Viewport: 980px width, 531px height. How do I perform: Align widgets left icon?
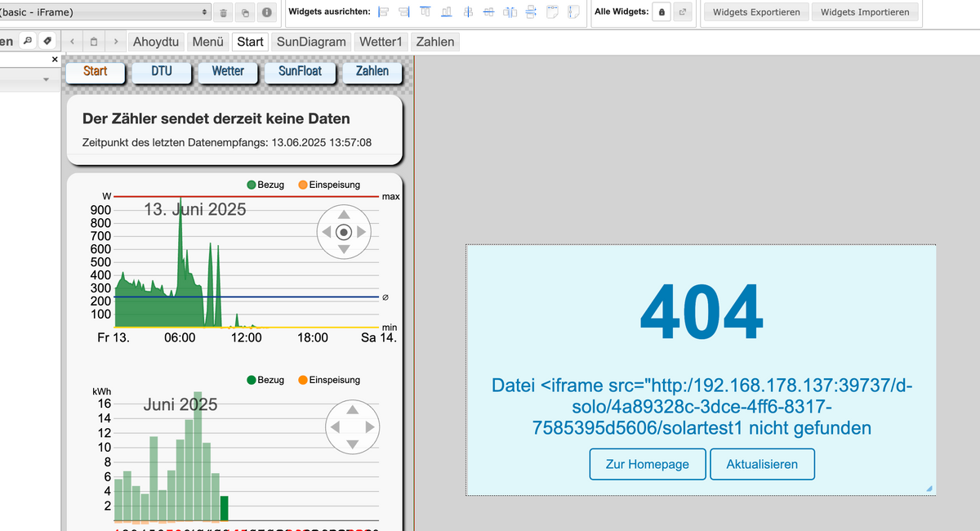pyautogui.click(x=384, y=12)
